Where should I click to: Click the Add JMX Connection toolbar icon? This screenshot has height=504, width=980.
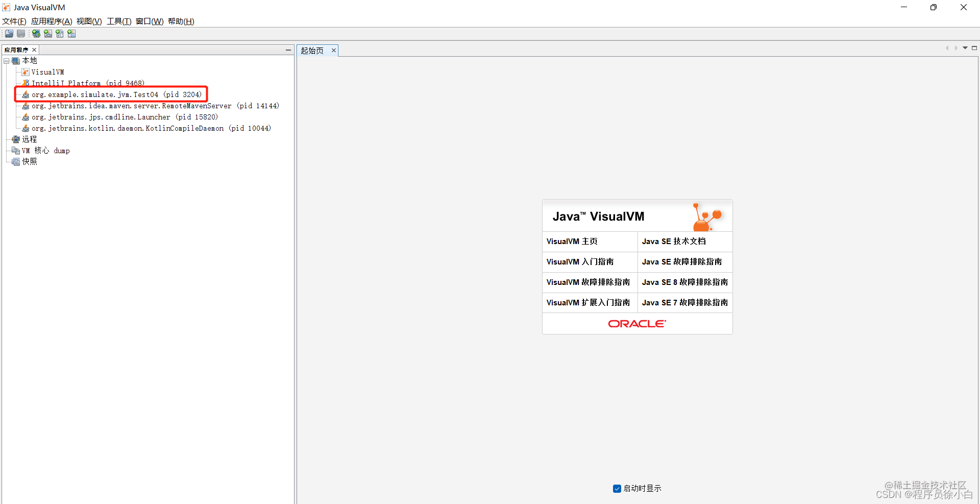(x=48, y=34)
